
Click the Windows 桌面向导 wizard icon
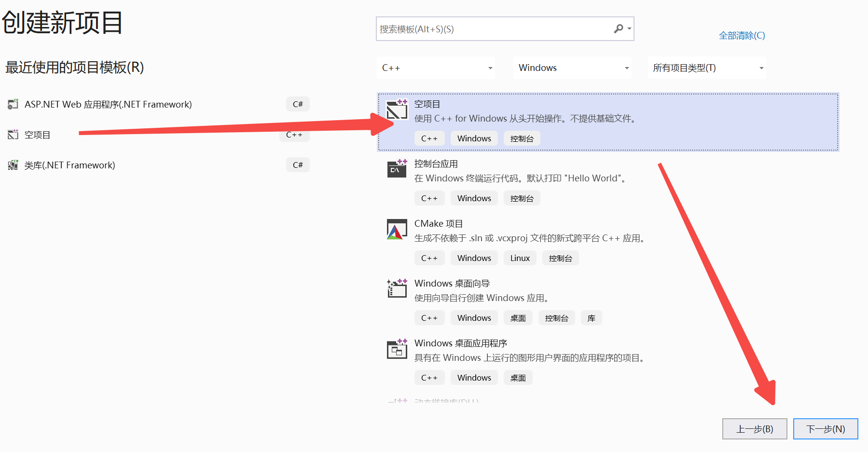[x=397, y=288]
